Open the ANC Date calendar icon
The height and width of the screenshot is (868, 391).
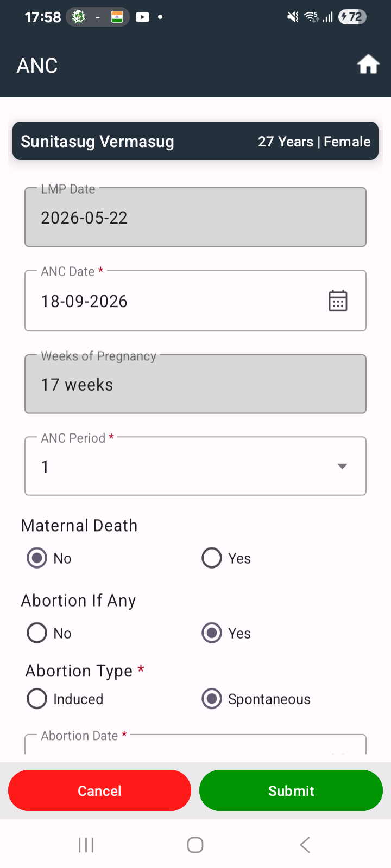tap(338, 301)
